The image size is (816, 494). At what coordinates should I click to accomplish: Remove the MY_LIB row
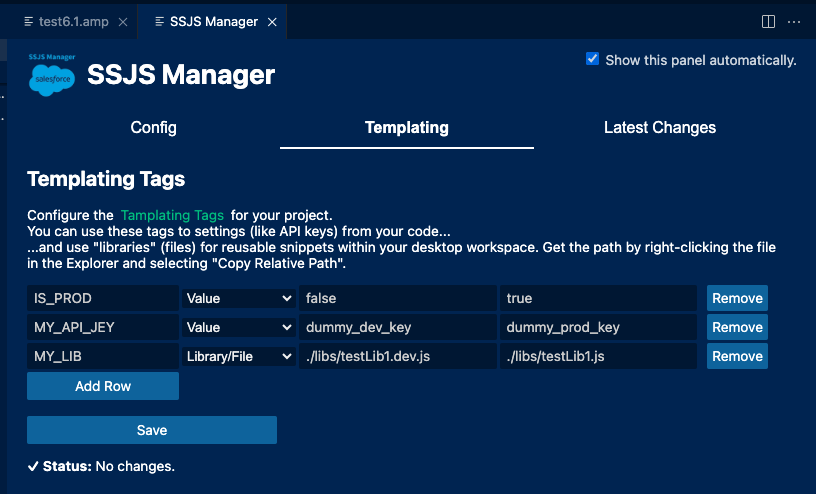737,357
